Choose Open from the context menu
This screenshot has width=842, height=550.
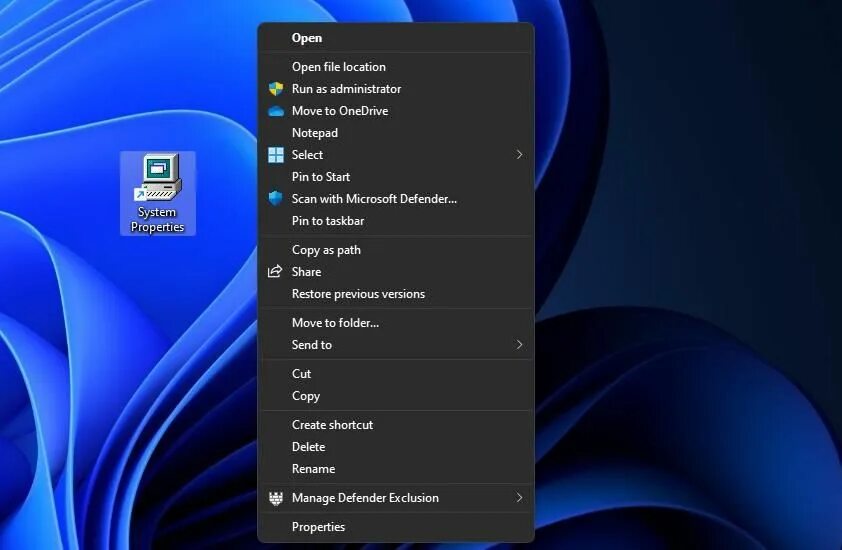pyautogui.click(x=396, y=38)
